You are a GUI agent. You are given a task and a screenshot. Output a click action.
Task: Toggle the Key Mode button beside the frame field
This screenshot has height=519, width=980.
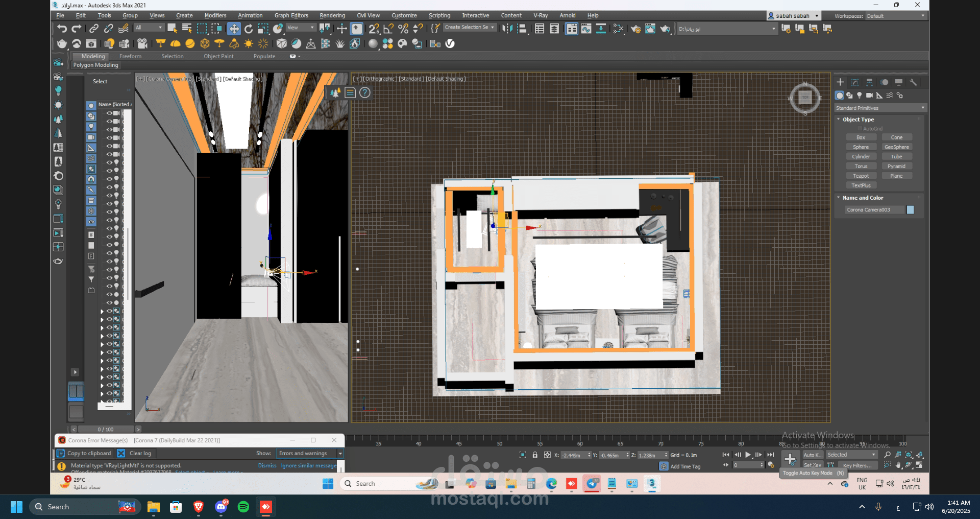pyautogui.click(x=726, y=465)
